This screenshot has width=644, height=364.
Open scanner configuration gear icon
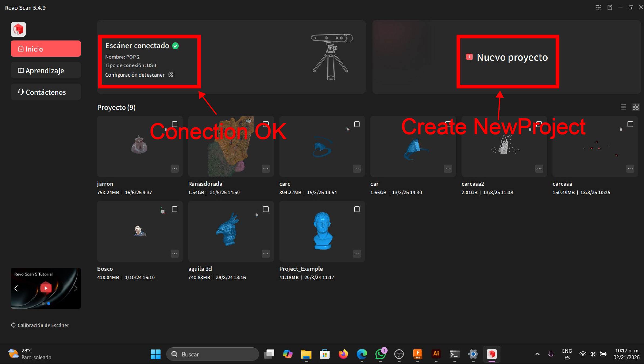[x=171, y=75]
